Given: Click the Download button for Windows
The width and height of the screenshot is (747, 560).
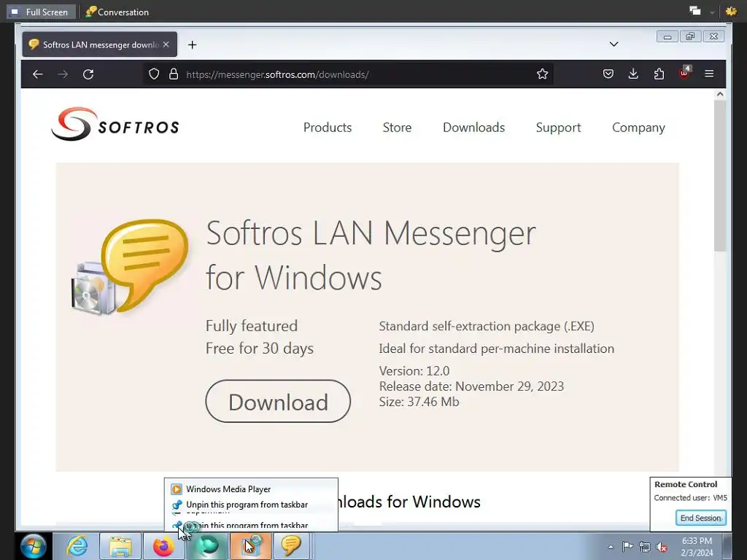Looking at the screenshot, I should click(x=278, y=401).
